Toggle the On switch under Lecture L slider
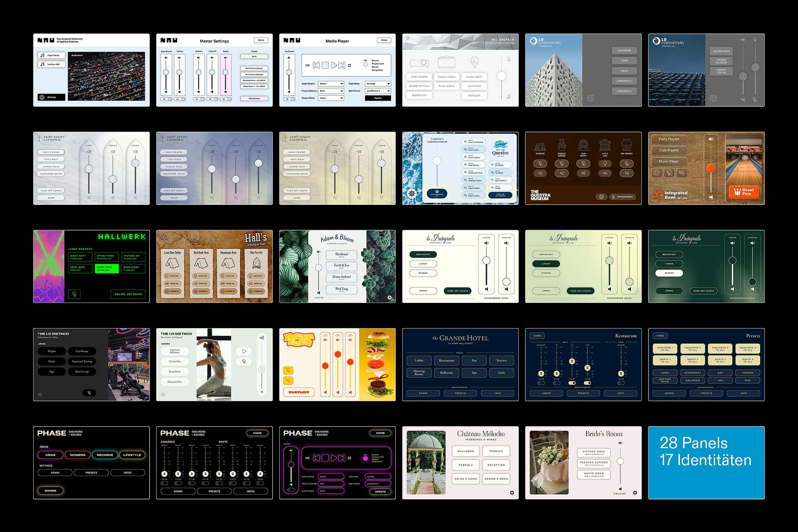The image size is (798, 532). pyautogui.click(x=199, y=99)
